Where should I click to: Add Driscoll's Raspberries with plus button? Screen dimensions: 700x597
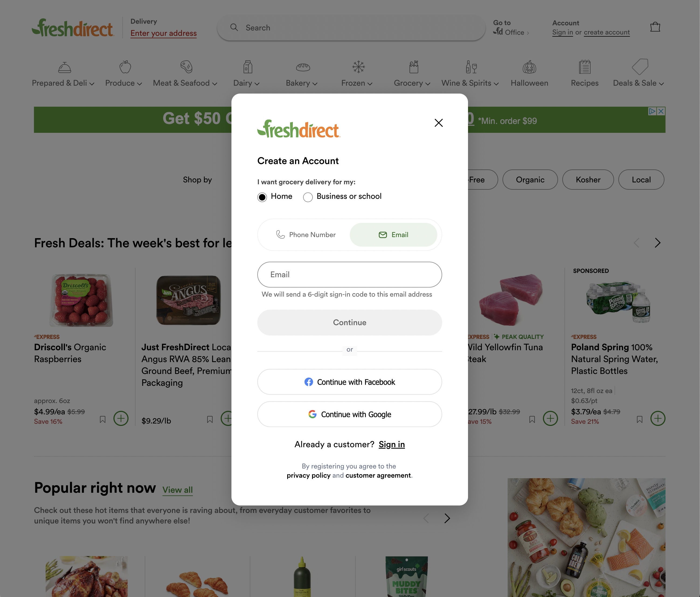pos(121,418)
